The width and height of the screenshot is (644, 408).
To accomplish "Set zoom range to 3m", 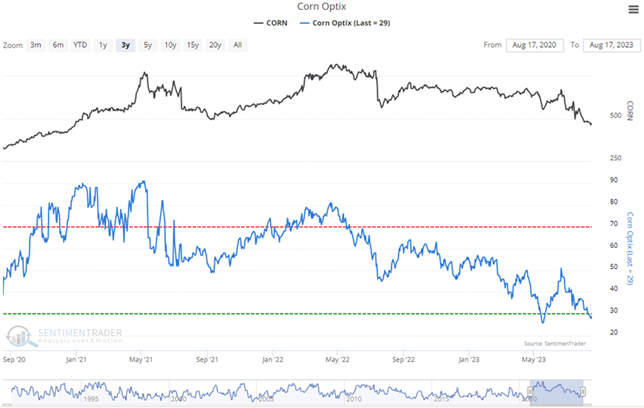I will tap(35, 45).
